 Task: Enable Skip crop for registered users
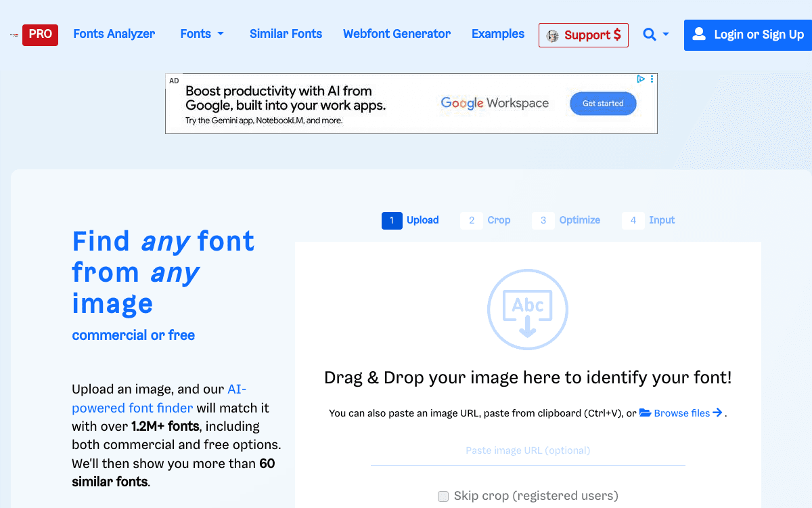click(x=443, y=496)
